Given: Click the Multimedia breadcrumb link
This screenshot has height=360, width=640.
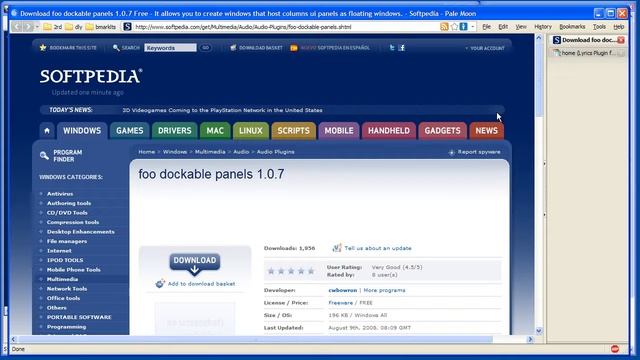Looking at the screenshot, I should 210,152.
